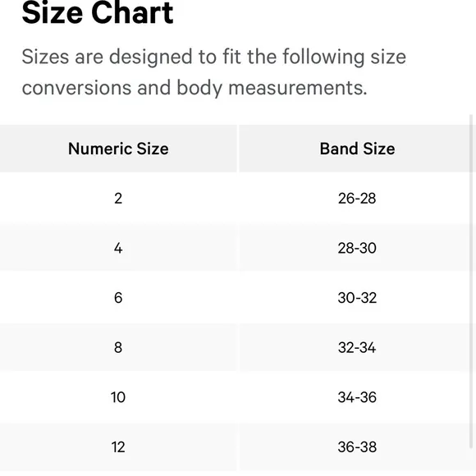Viewport: 476px width, 476px height.
Task: Click band size 26-28 cell
Action: 357,199
